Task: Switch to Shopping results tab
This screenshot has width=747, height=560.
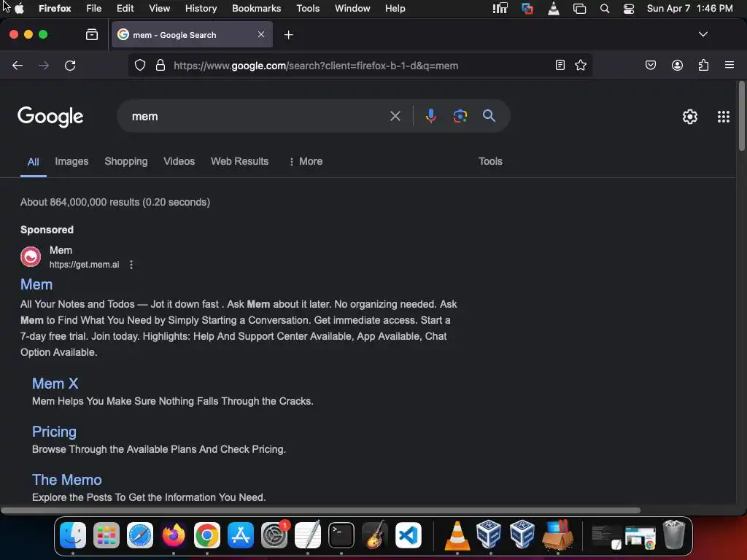Action: click(x=125, y=161)
